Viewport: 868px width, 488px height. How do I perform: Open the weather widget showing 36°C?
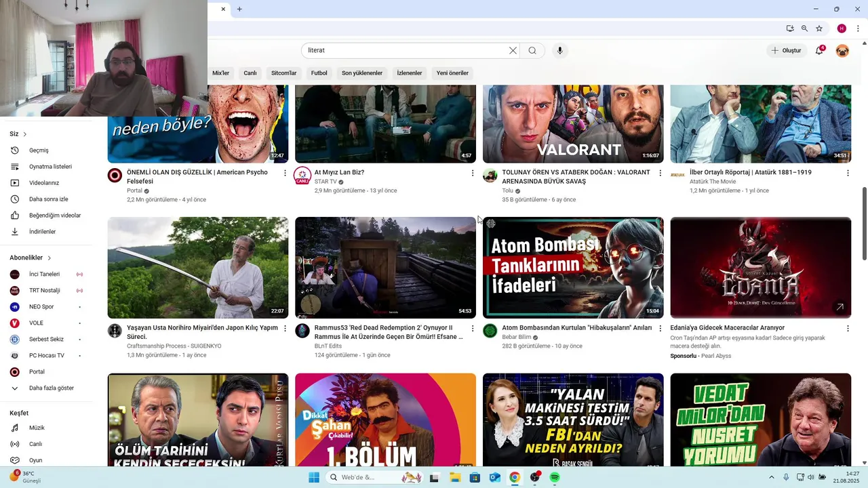(24, 477)
